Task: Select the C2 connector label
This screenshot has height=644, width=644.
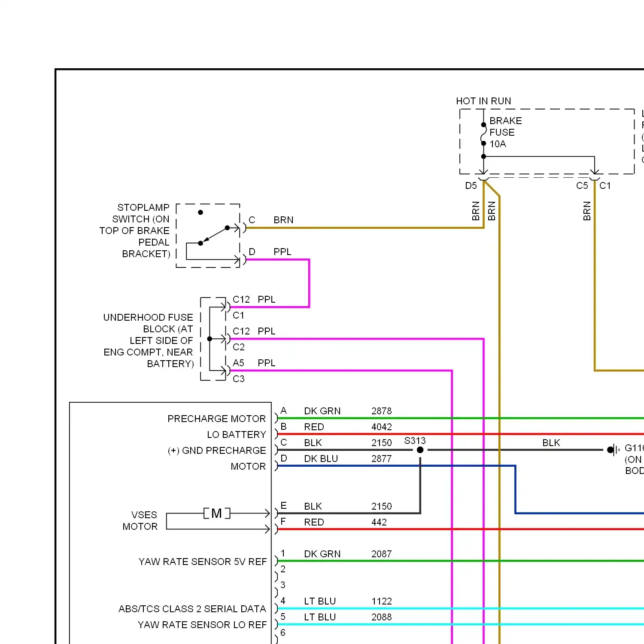Action: [239, 347]
